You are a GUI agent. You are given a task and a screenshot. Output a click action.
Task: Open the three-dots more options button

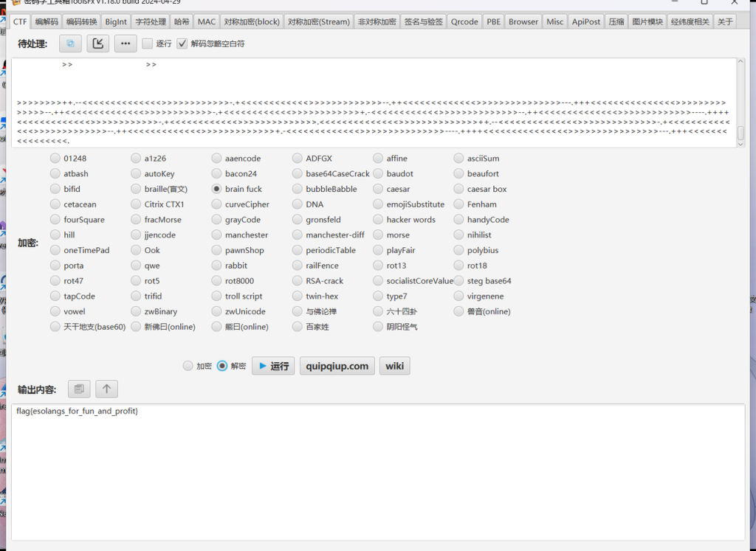(125, 44)
